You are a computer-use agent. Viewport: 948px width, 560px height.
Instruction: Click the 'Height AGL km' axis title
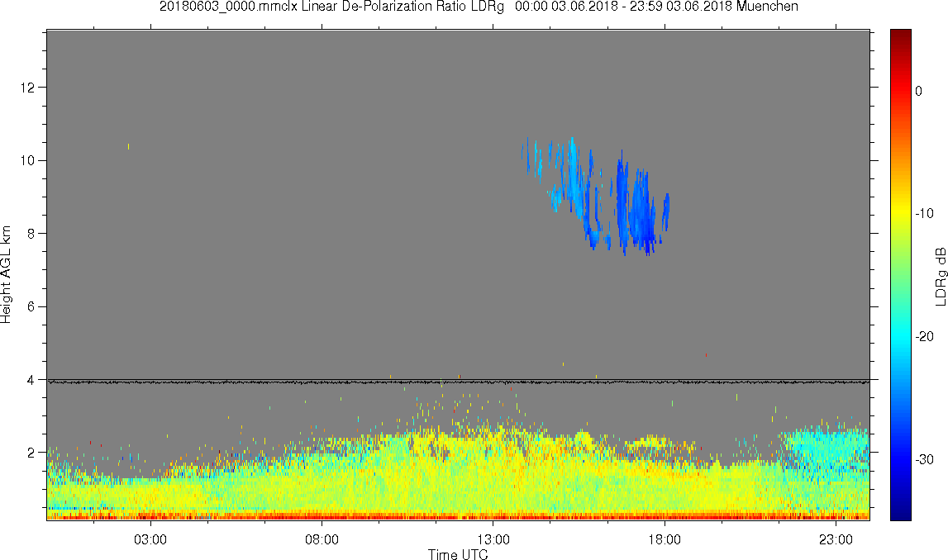click(6, 274)
